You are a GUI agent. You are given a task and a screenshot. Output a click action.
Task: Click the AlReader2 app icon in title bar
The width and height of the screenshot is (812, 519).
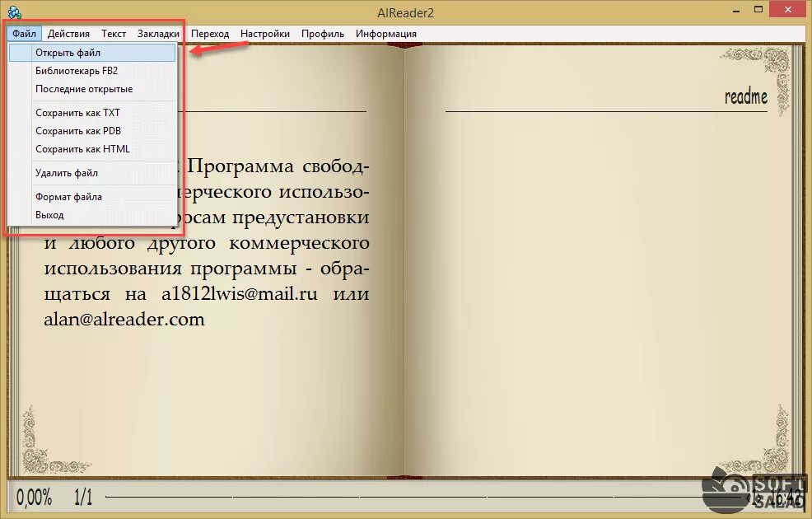15,12
